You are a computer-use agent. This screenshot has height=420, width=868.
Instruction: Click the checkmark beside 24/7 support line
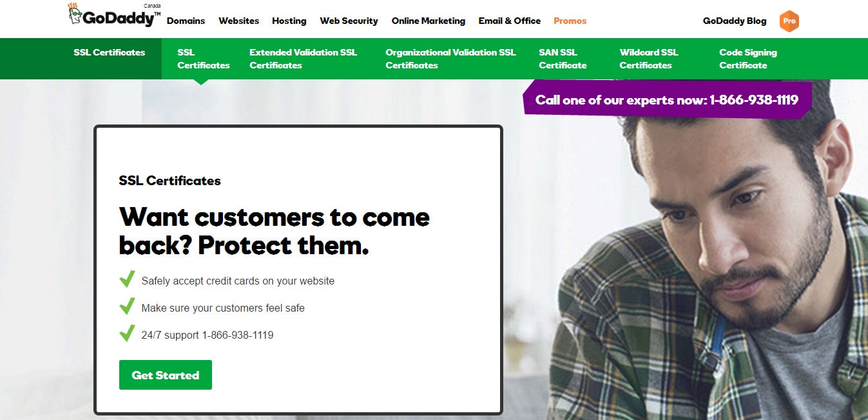127,333
